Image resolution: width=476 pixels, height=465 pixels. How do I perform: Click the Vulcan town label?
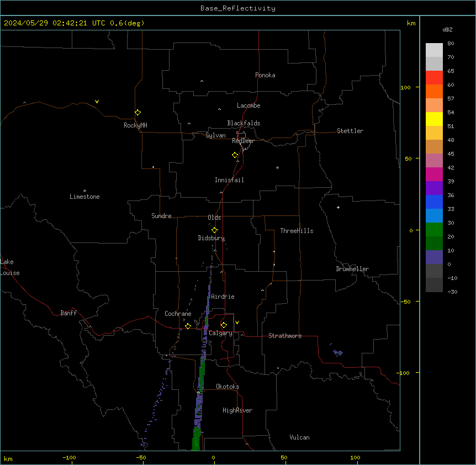click(299, 437)
